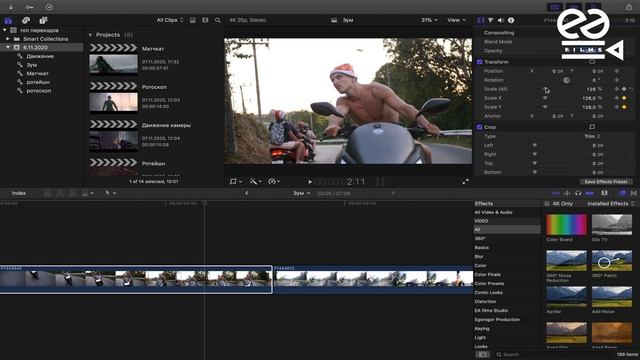The image size is (640, 360).
Task: Add keyframe for Position parameter
Action: 616,71
